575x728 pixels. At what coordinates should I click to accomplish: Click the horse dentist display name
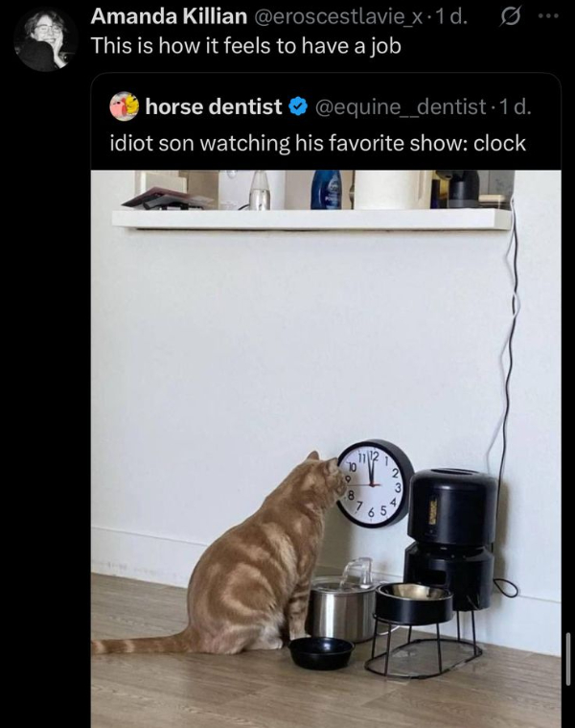(214, 106)
